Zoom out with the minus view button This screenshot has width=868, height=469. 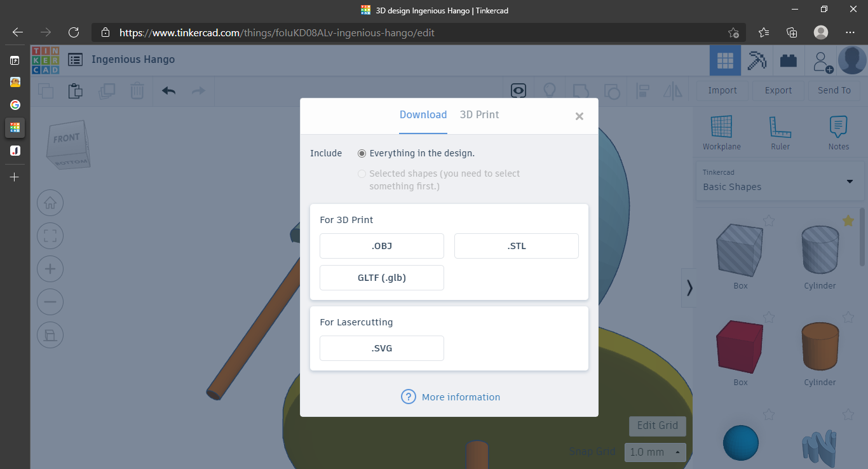50,302
